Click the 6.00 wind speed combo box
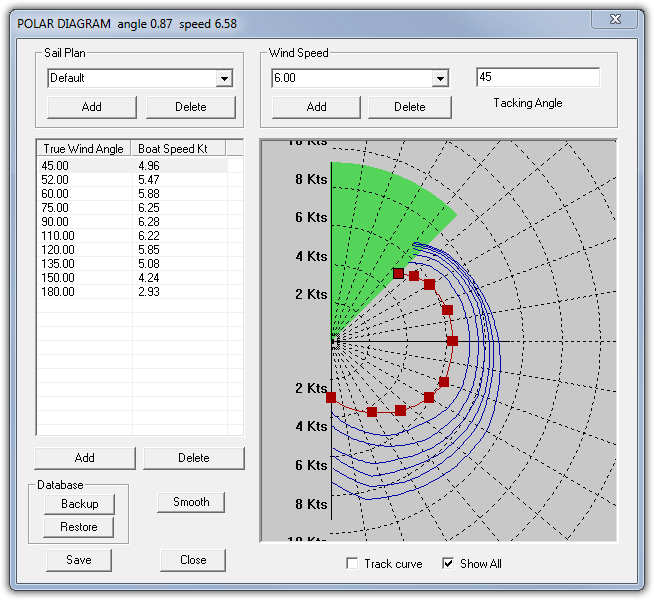The image size is (654, 600). click(360, 78)
